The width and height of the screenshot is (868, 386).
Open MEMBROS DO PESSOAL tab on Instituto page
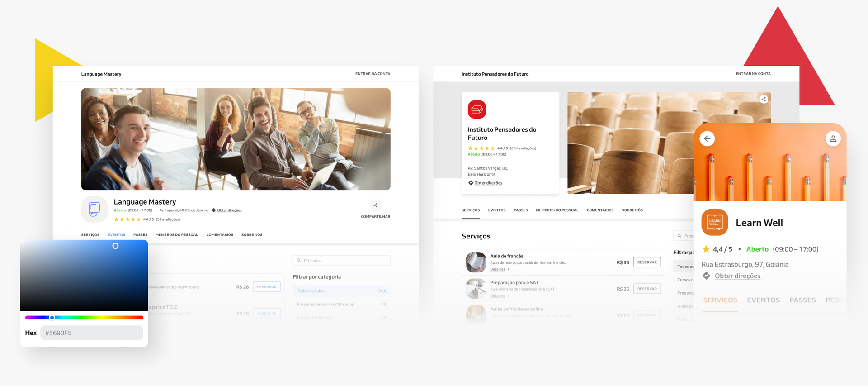click(x=557, y=210)
